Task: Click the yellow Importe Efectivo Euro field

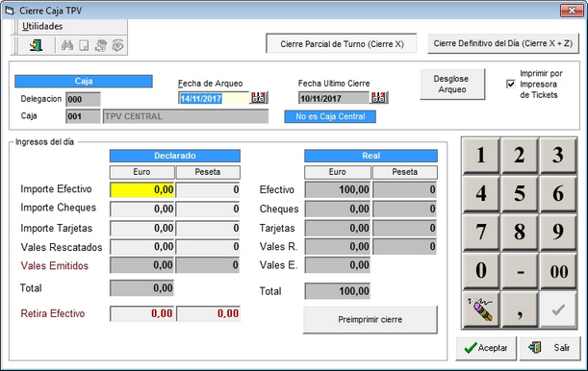Action: click(x=142, y=189)
